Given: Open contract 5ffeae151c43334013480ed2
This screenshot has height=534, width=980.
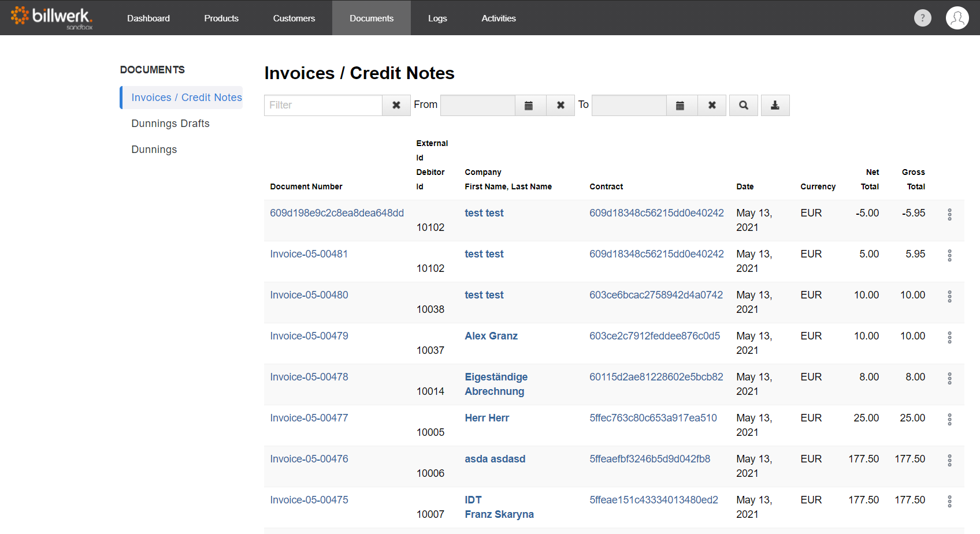Looking at the screenshot, I should 654,500.
